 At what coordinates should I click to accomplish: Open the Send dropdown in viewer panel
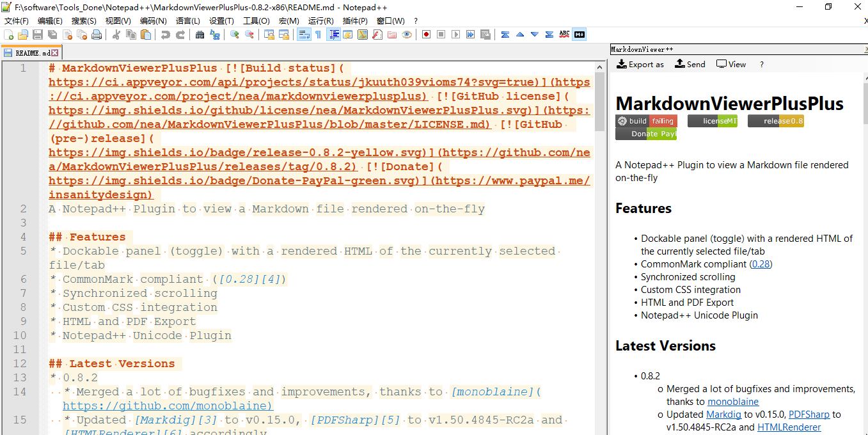[690, 64]
